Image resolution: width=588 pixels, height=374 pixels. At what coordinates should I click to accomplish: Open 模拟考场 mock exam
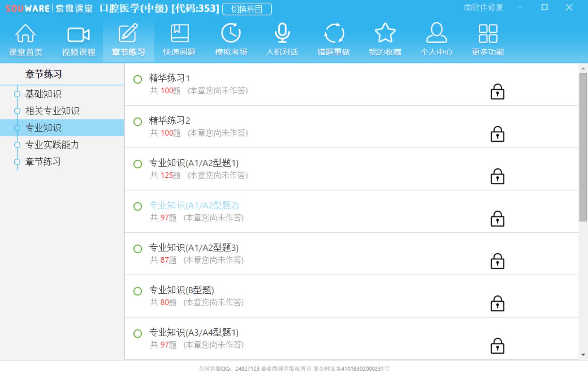231,40
